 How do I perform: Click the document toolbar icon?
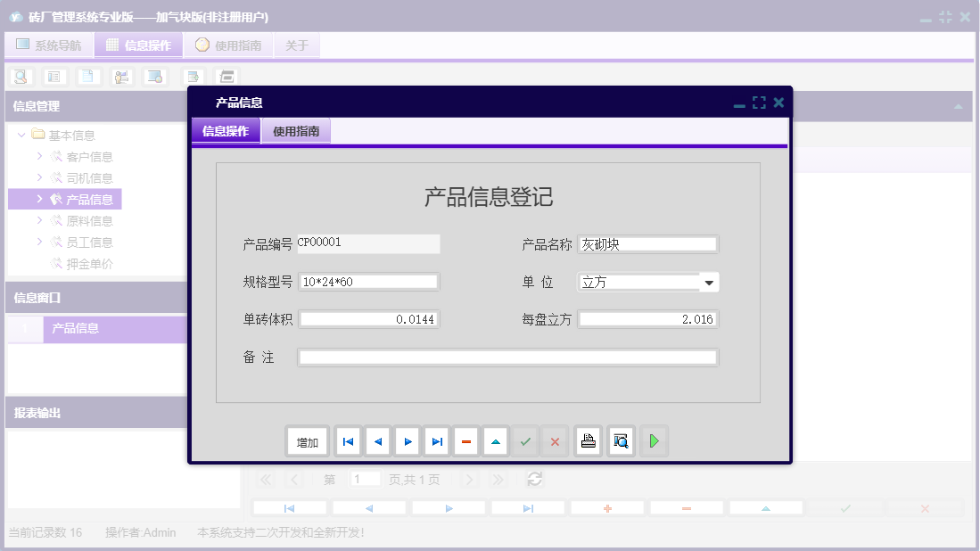[88, 77]
